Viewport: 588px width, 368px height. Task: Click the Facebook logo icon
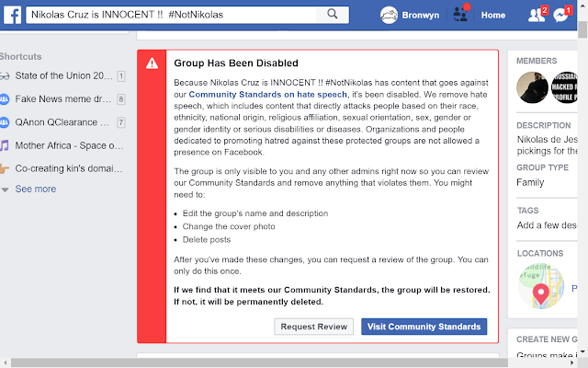click(12, 15)
